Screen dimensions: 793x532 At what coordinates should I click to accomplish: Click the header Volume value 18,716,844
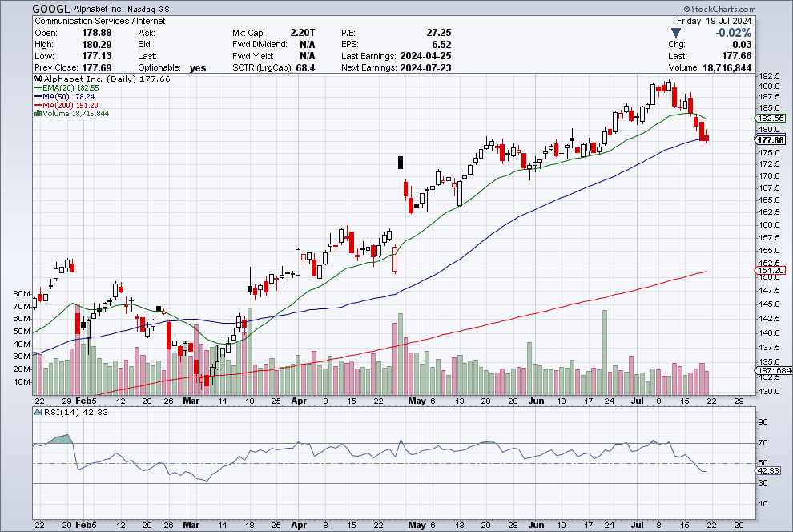tap(727, 68)
